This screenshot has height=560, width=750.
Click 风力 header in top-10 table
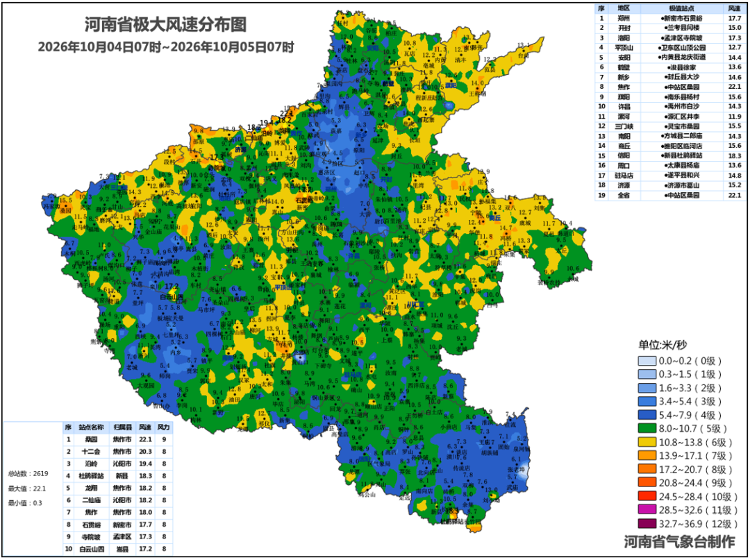[x=164, y=427]
